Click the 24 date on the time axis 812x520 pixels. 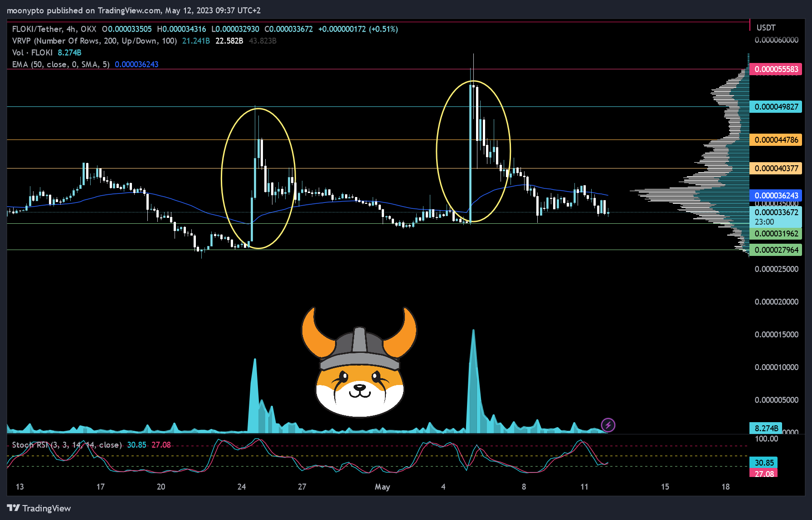(242, 487)
